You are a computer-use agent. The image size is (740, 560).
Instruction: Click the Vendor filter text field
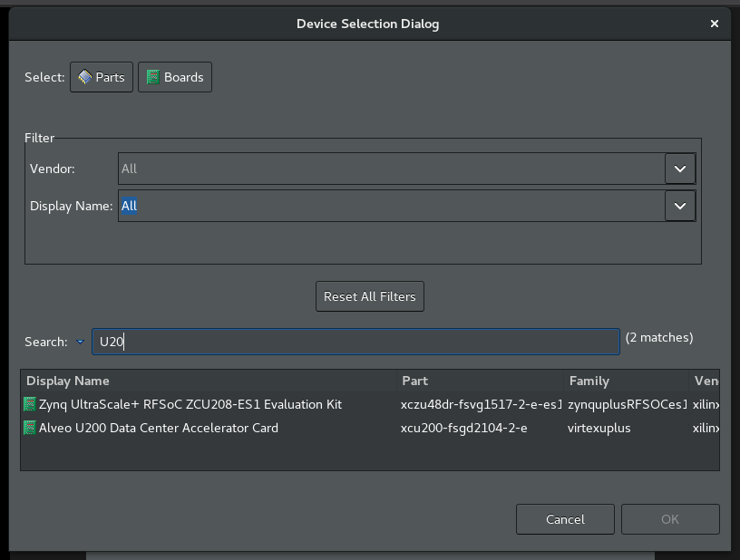tap(390, 169)
